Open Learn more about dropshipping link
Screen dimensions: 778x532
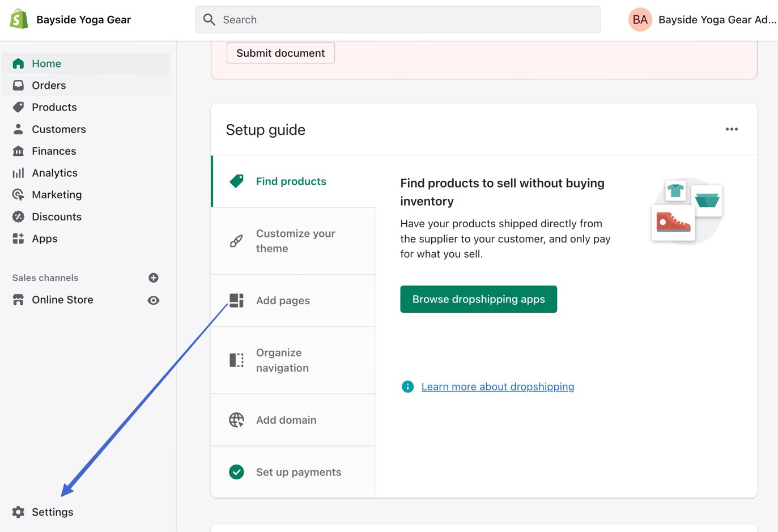point(498,387)
